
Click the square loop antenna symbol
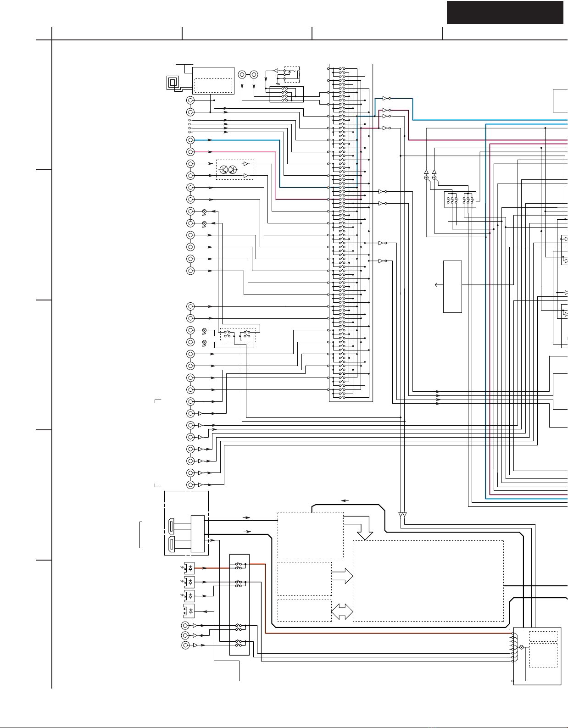click(173, 83)
